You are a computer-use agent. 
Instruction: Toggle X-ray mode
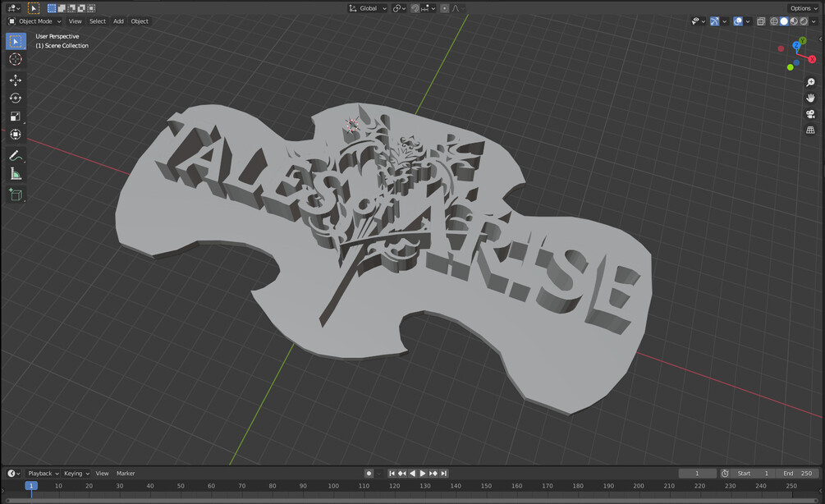click(761, 21)
